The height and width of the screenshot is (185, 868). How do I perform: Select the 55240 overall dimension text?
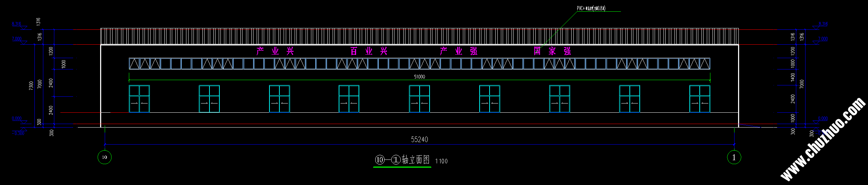click(x=419, y=140)
